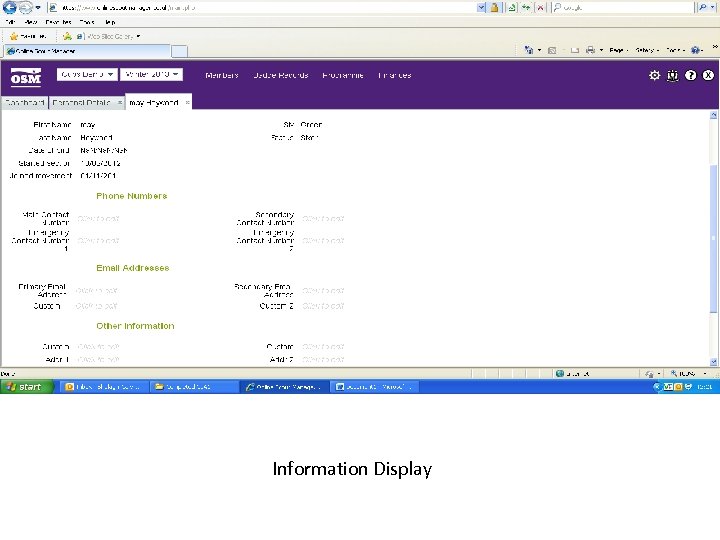Open the Page toolbar dropdown
Viewport: 720px width, 540px height.
click(x=618, y=50)
